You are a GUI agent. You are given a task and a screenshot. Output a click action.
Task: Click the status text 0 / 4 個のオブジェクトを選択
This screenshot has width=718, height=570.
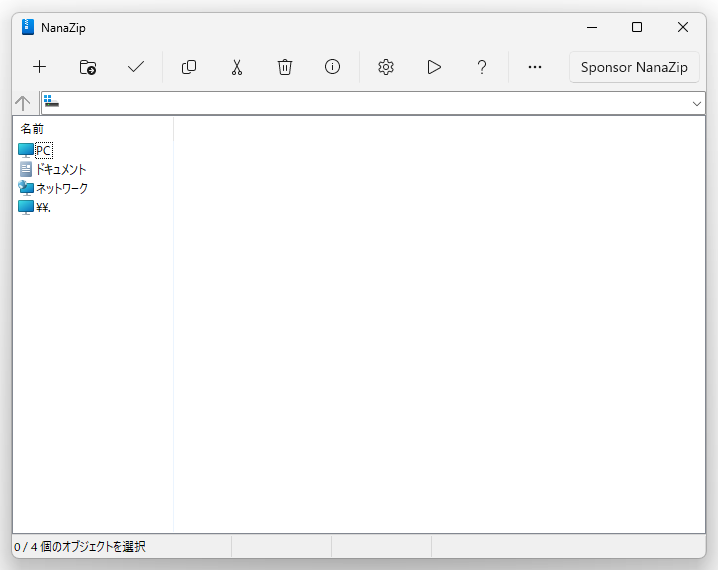(80, 547)
